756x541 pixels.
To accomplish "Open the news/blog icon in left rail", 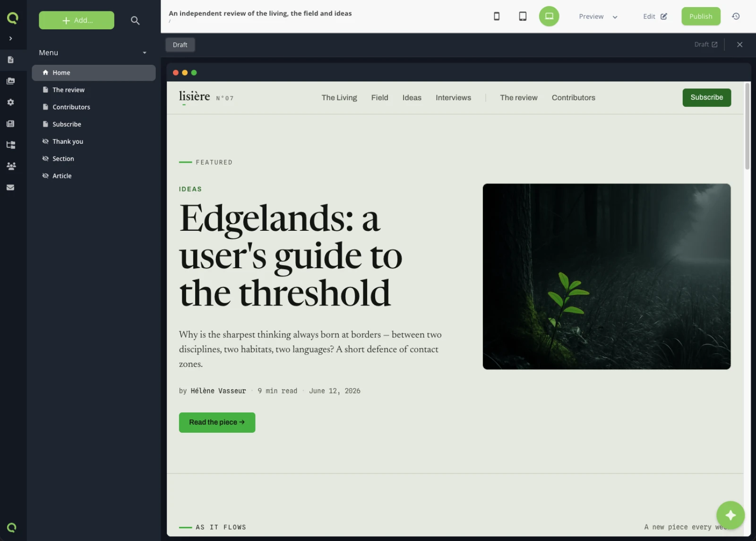I will coord(10,123).
